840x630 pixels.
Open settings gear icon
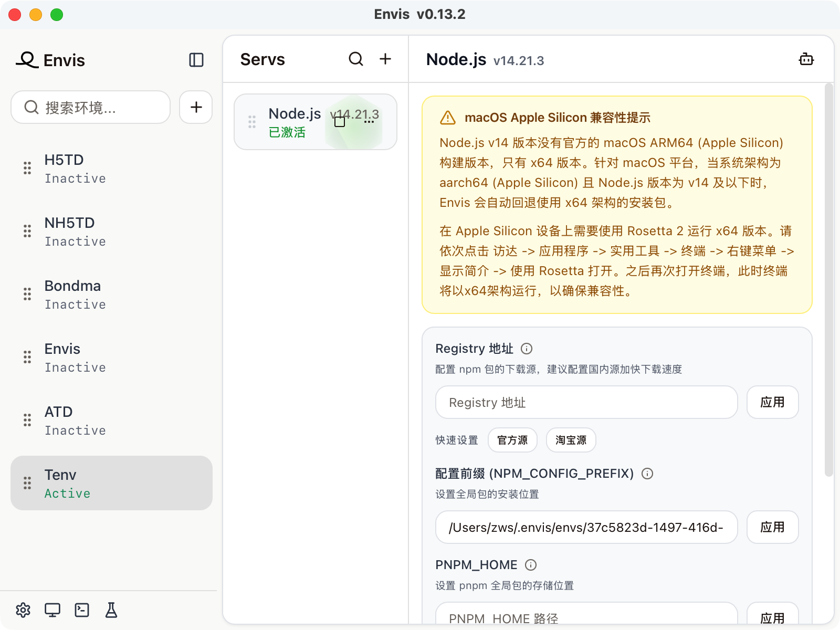[23, 610]
